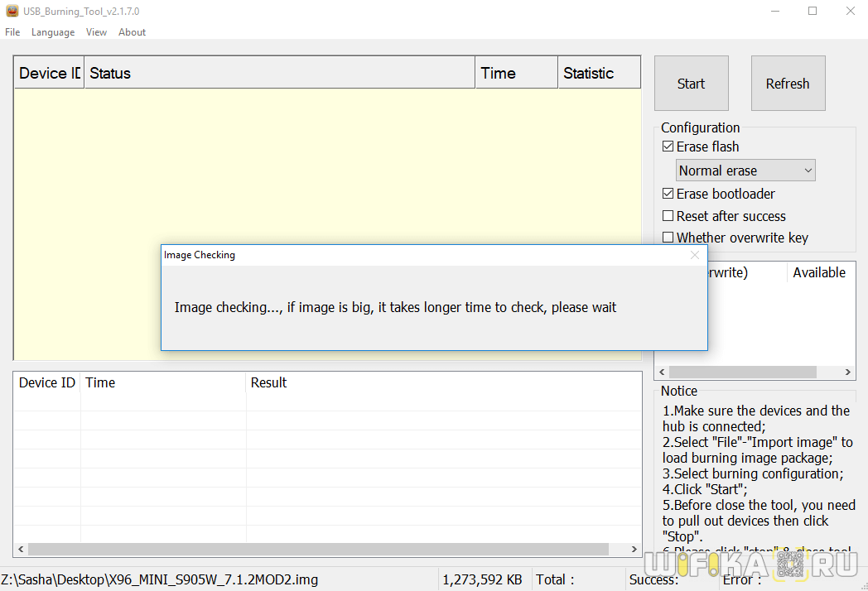Click the USB Burning Tool app icon

pyautogui.click(x=12, y=11)
